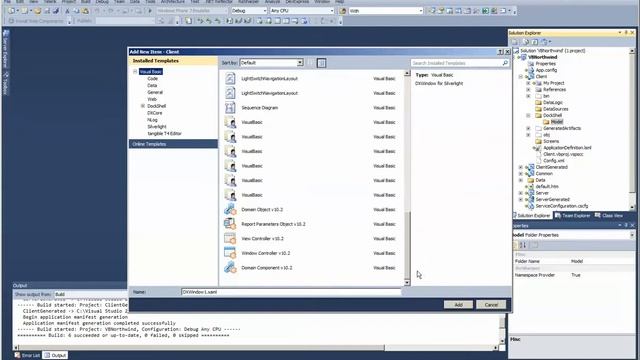Click the Alphabetical sort icon in Properties panel
The width and height of the screenshot is (640, 360).
(523, 245)
